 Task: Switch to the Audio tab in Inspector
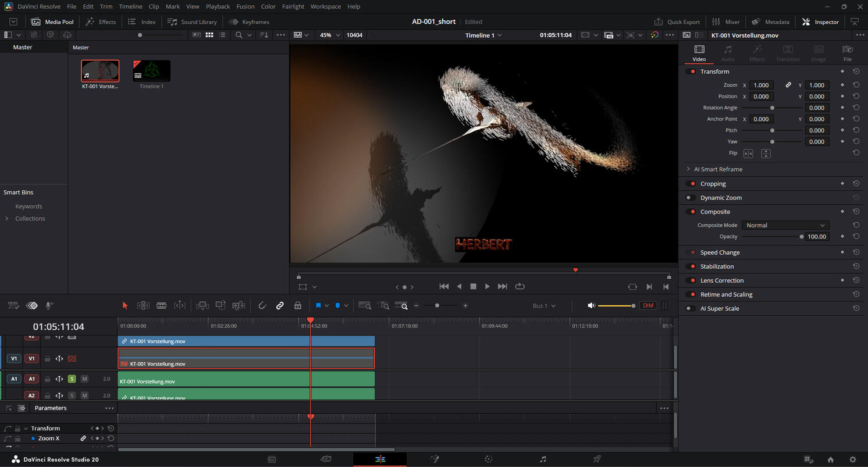click(x=728, y=53)
